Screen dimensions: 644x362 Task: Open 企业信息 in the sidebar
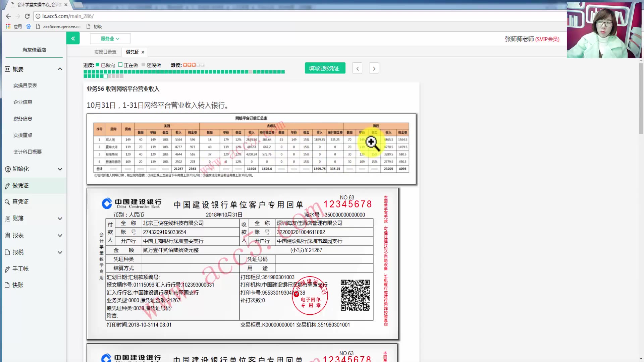tap(23, 102)
